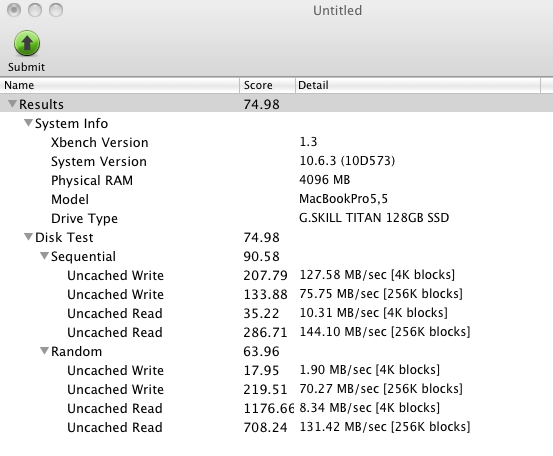Viewport: 553px width, 456px height.
Task: Click 1.90 MB/sec [4K blocks] detail
Action: (x=370, y=370)
